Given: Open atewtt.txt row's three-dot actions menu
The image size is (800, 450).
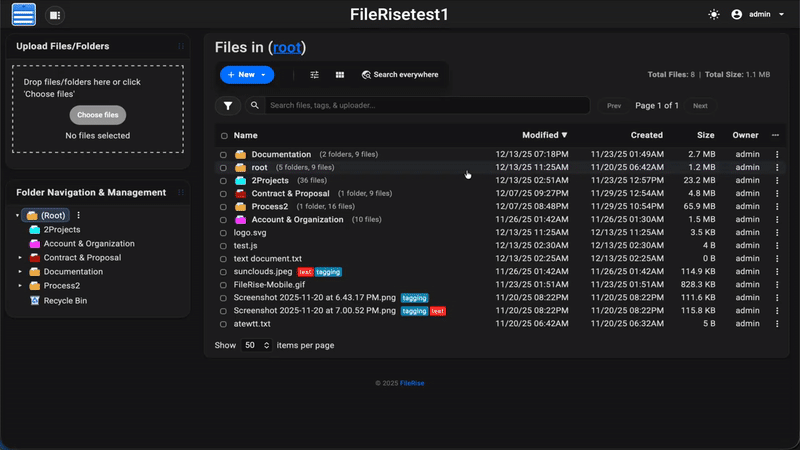Looking at the screenshot, I should point(777,323).
